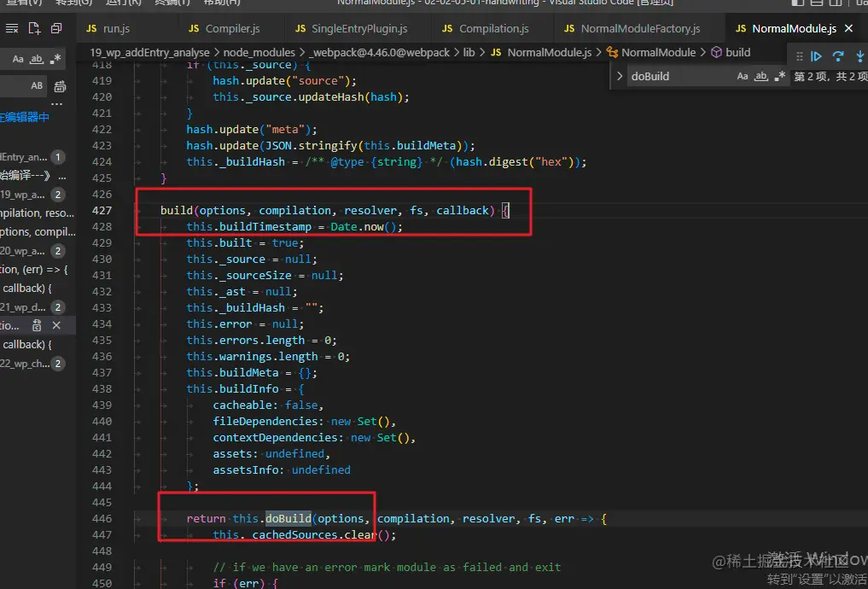This screenshot has height=589, width=868.
Task: Clear the search results list icon
Action: [11, 28]
